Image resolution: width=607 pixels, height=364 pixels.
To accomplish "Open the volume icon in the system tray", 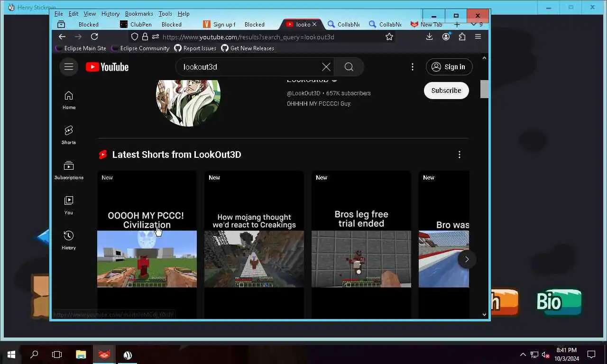I will click(546, 355).
